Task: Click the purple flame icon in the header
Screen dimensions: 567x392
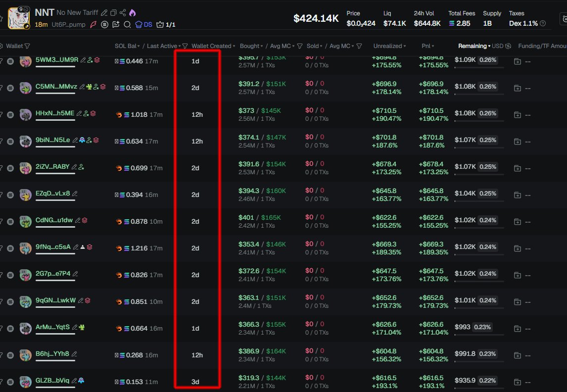Action: (132, 13)
